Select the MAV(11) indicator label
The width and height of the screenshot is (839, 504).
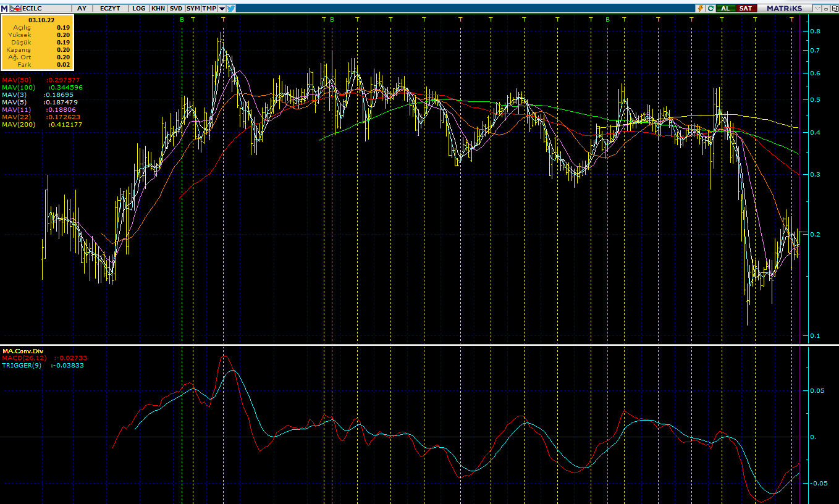pyautogui.click(x=17, y=110)
